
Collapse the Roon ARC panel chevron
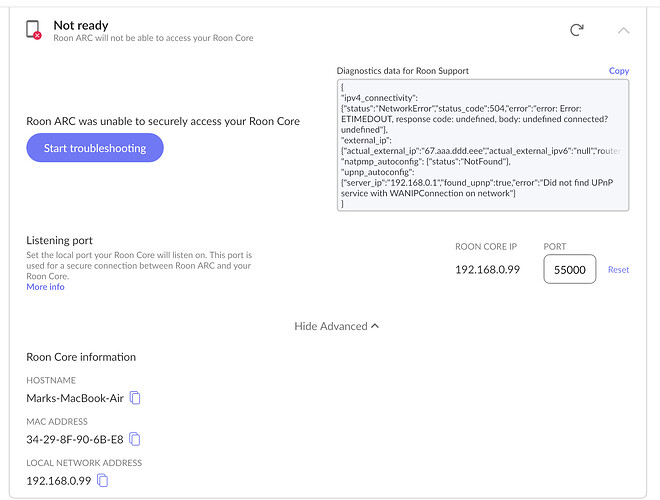click(x=624, y=30)
